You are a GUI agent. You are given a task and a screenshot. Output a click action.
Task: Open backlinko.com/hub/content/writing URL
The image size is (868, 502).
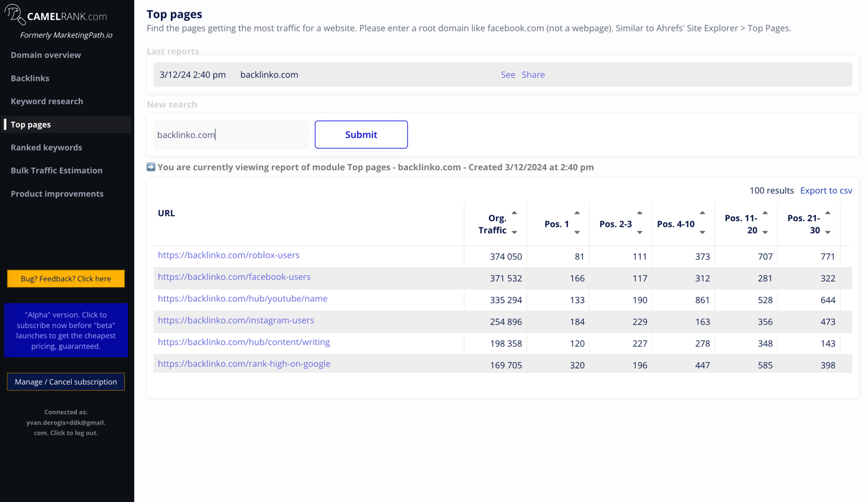coord(244,342)
